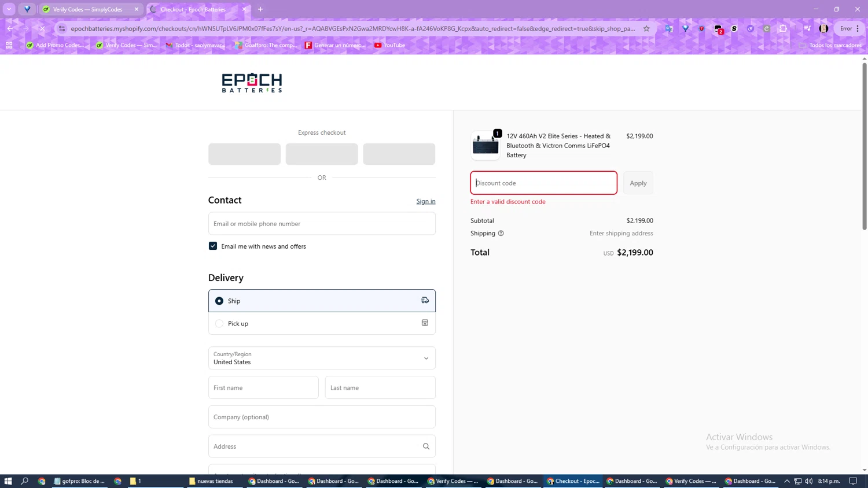The height and width of the screenshot is (488, 868).
Task: Show hidden system tray icons
Action: [786, 481]
